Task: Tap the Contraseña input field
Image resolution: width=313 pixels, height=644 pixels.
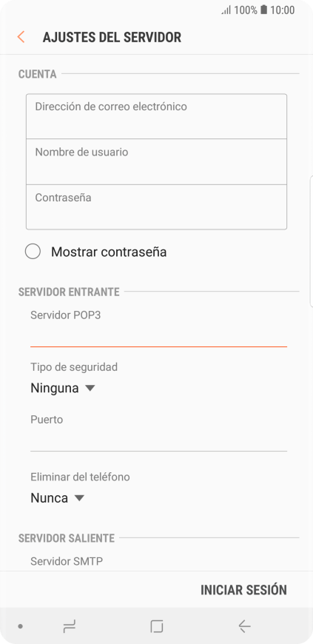Action: (x=157, y=207)
